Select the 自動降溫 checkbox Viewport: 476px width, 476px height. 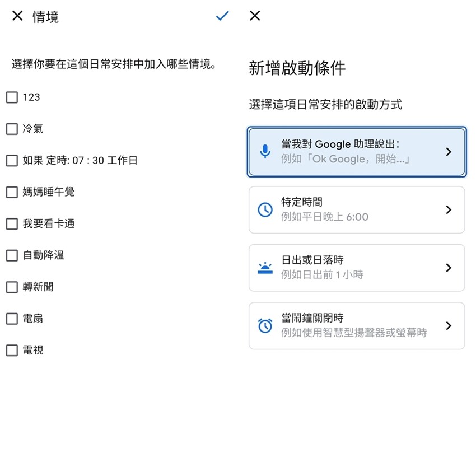[x=12, y=256]
